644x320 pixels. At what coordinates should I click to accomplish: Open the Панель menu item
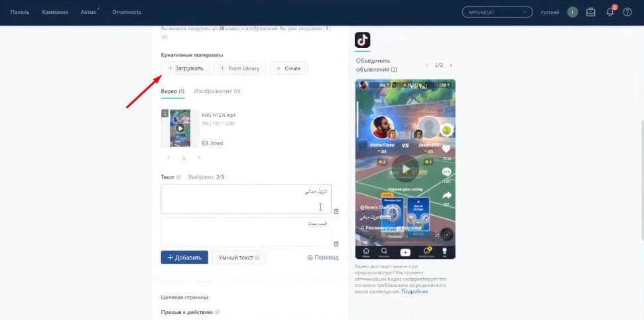20,13
